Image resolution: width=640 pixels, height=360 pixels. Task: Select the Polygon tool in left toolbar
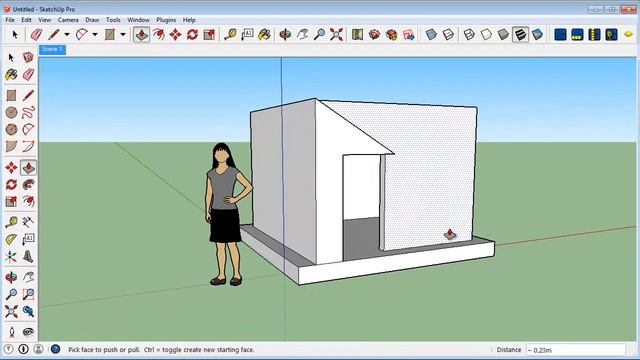tap(11, 129)
